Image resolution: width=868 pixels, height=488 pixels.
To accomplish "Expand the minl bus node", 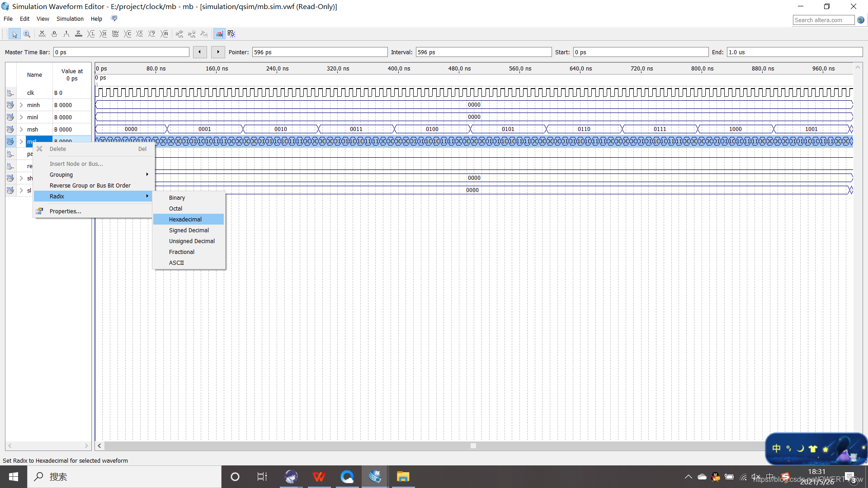I will coord(21,117).
